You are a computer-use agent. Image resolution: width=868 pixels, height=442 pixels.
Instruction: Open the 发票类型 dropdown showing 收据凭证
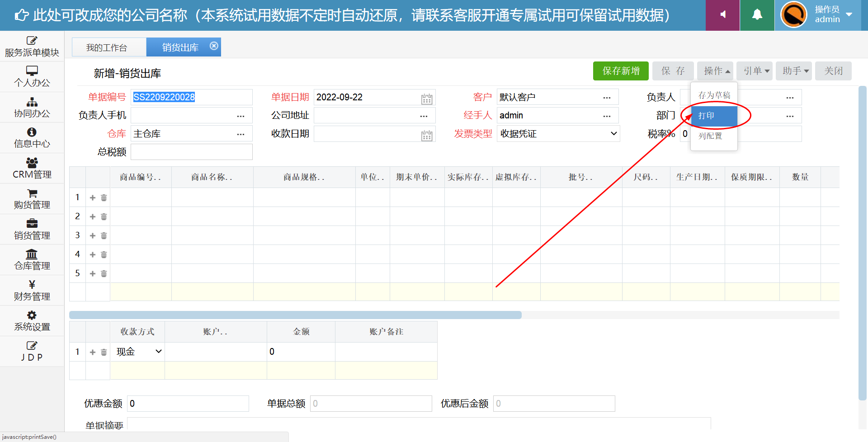[x=558, y=134]
